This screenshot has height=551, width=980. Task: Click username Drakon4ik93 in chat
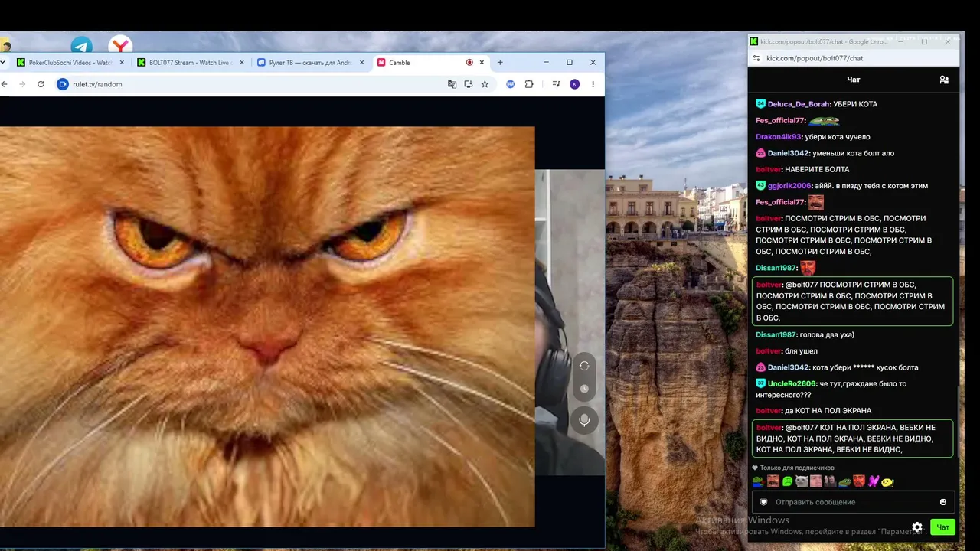coord(778,137)
